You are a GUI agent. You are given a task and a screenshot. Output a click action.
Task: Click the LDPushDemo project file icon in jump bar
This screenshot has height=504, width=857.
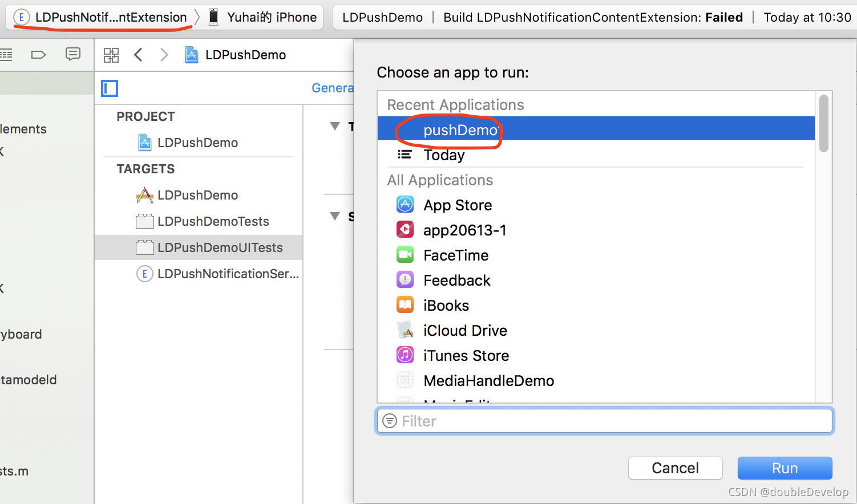tap(192, 55)
